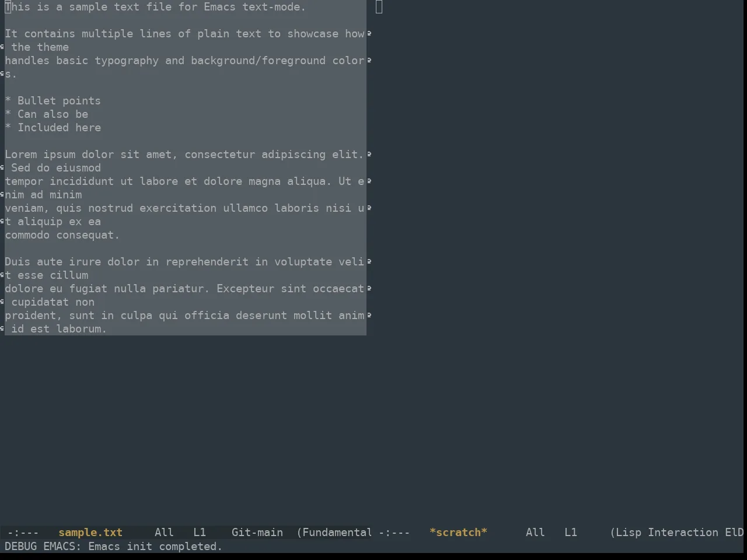Click the ElD minor mode indicator
This screenshot has width=747, height=560.
pyautogui.click(x=734, y=532)
